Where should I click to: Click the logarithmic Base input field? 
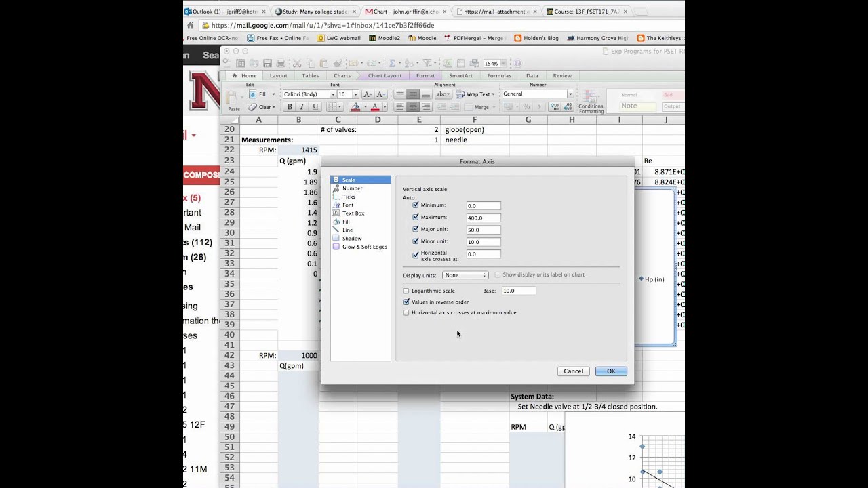point(519,291)
